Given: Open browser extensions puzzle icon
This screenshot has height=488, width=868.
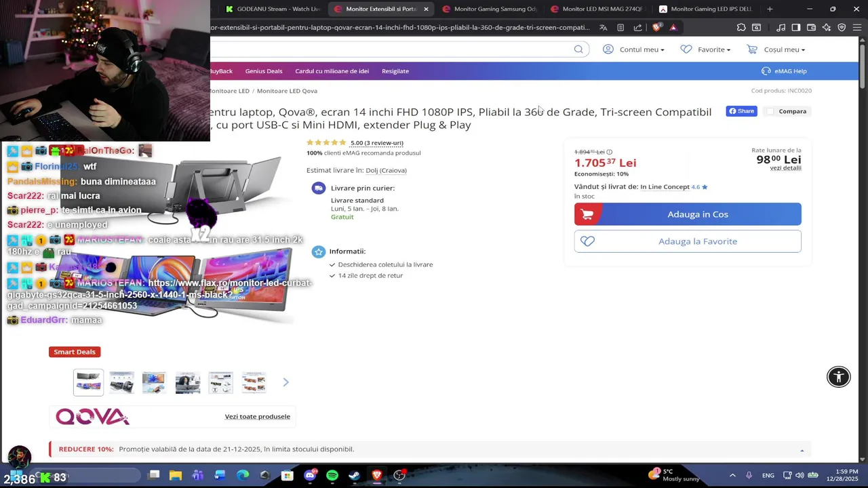Looking at the screenshot, I should point(741,28).
